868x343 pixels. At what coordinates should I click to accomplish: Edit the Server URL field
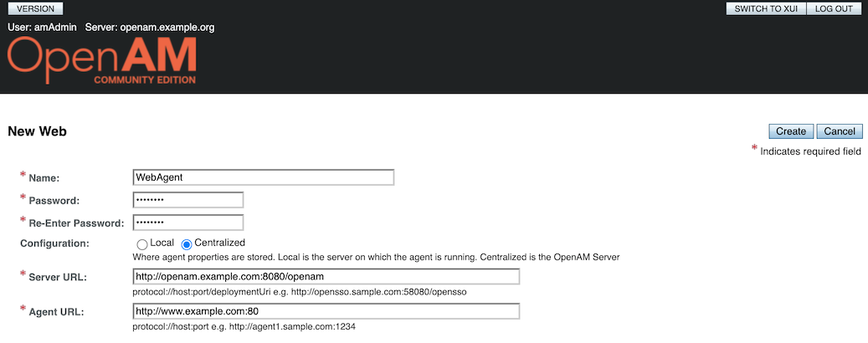point(326,277)
